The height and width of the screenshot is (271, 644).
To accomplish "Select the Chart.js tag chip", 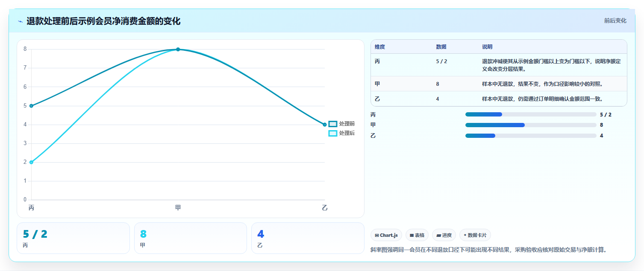I will click(386, 235).
